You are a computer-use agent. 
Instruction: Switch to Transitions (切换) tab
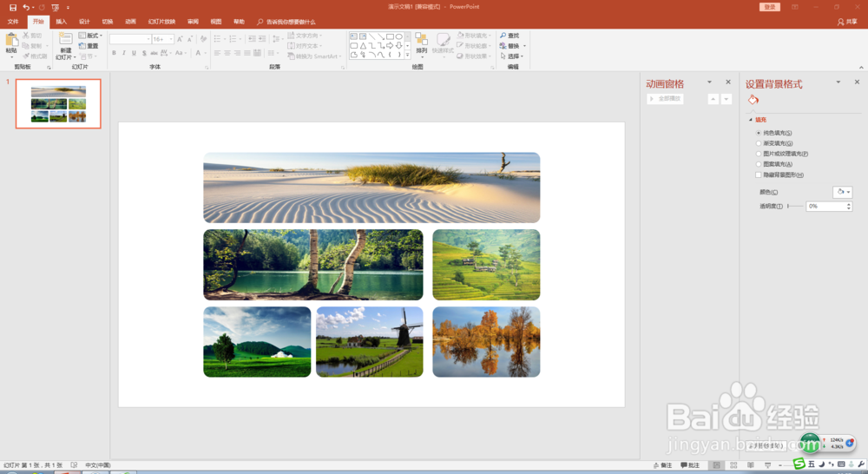point(108,22)
